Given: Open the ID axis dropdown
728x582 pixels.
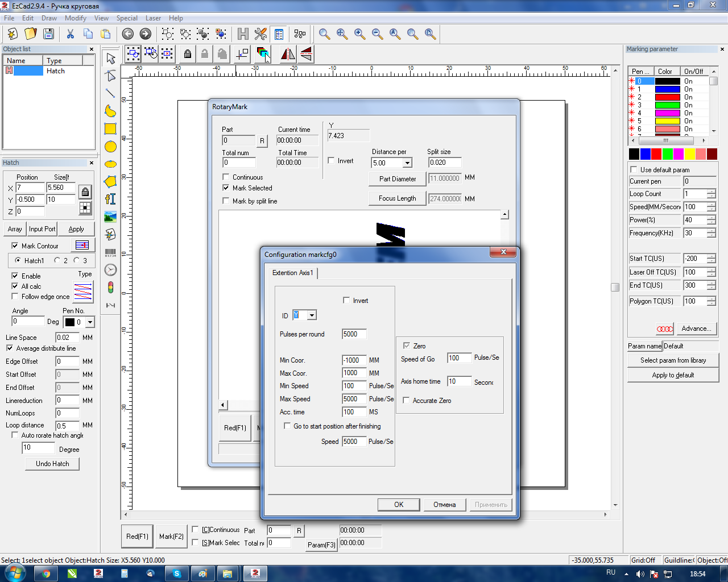Looking at the screenshot, I should pyautogui.click(x=312, y=315).
